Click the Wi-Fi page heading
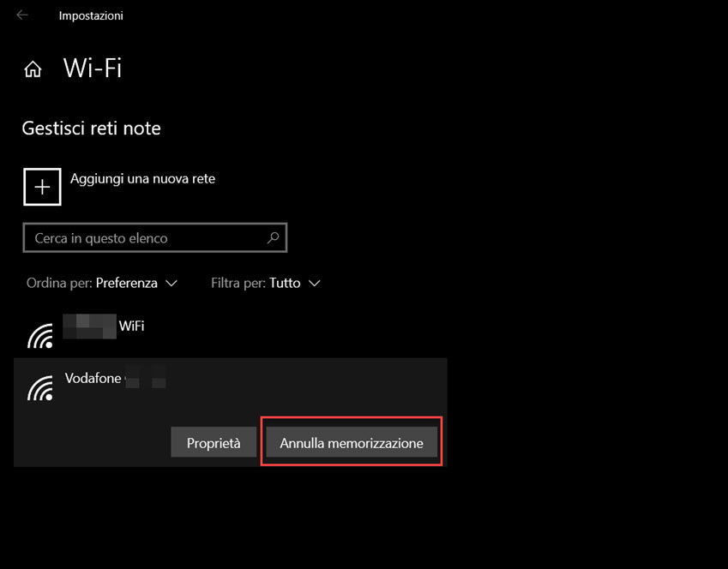This screenshot has width=728, height=569. click(x=92, y=69)
